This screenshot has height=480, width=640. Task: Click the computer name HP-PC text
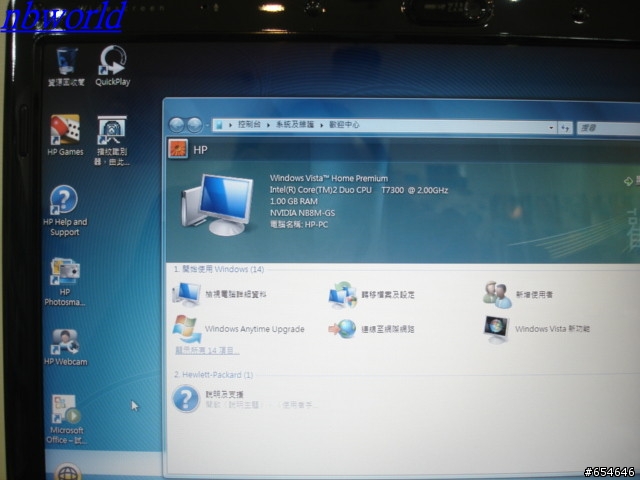pyautogui.click(x=299, y=224)
